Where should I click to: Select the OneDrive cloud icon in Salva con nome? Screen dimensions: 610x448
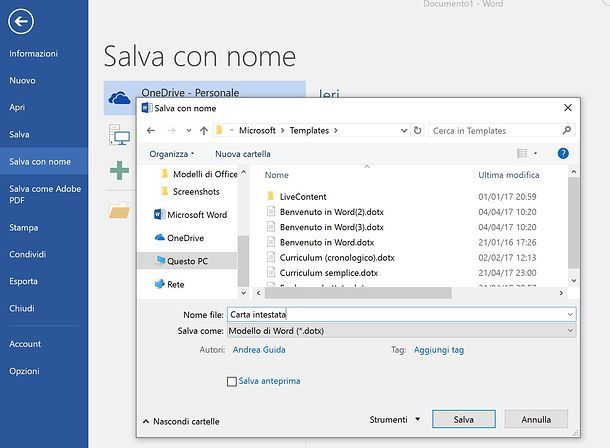point(119,98)
